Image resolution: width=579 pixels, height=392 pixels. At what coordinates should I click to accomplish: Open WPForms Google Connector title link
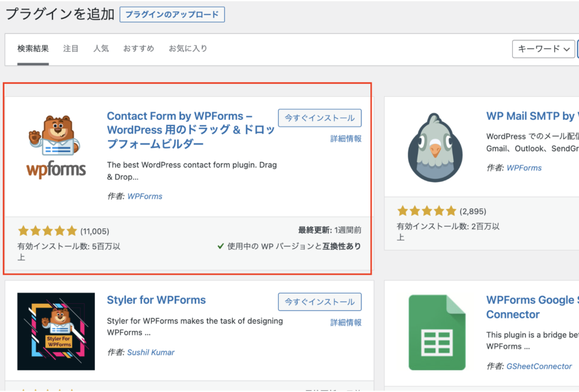[533, 307]
